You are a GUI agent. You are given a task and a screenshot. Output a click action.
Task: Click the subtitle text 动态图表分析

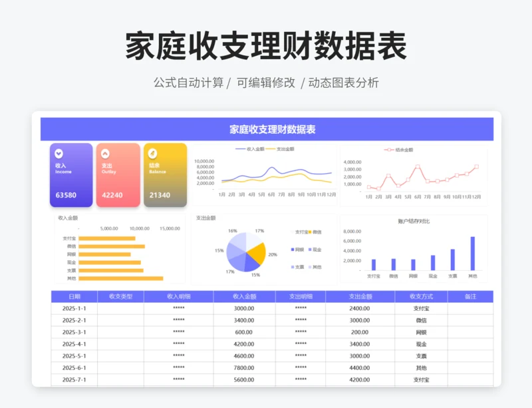[343, 83]
